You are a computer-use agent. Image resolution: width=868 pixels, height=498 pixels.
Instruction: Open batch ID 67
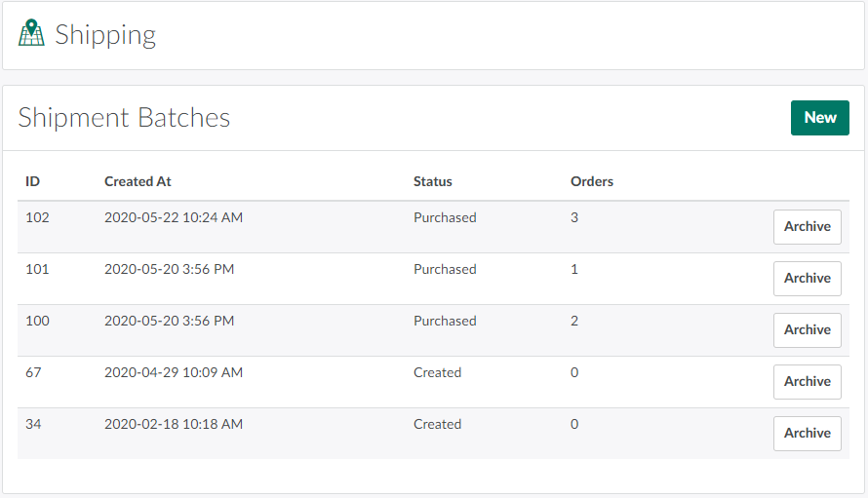tap(33, 373)
